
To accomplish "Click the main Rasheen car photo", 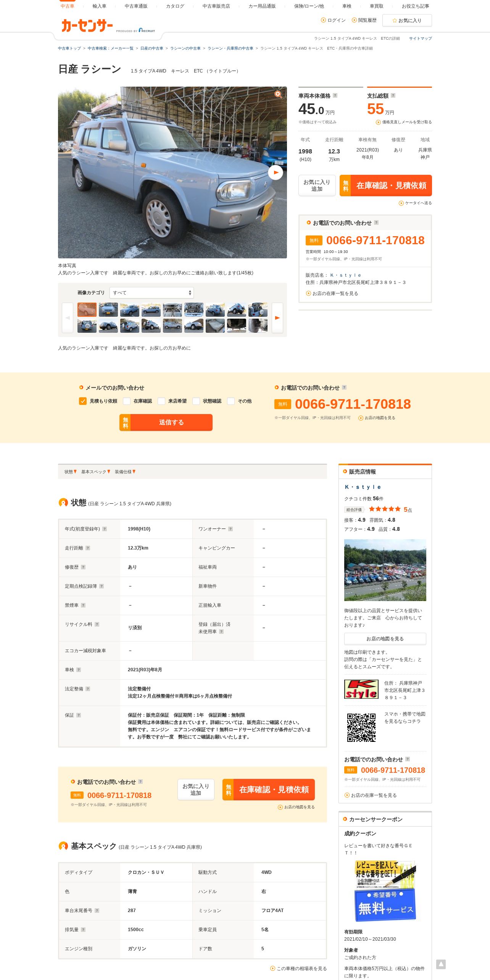I will [x=172, y=172].
